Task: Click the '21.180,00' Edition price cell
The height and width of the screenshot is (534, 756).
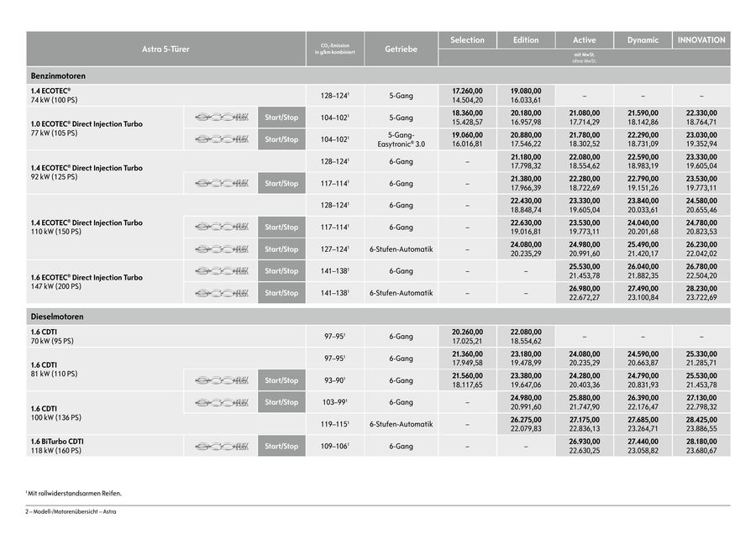Action: click(526, 161)
